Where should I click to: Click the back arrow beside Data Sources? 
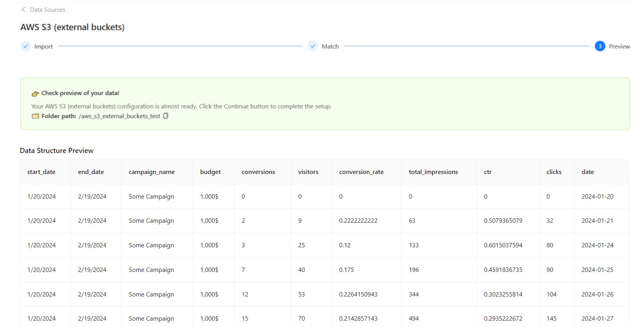[23, 10]
